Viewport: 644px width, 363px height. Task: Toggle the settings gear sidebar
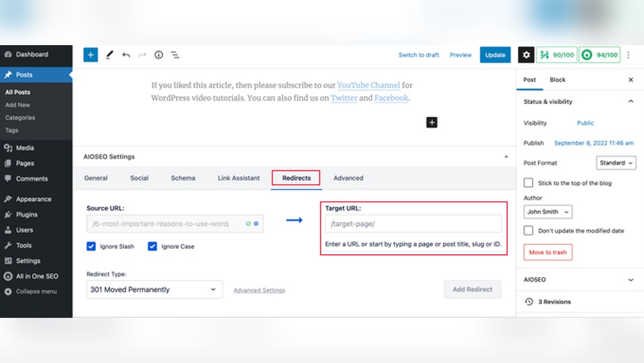[x=526, y=55]
